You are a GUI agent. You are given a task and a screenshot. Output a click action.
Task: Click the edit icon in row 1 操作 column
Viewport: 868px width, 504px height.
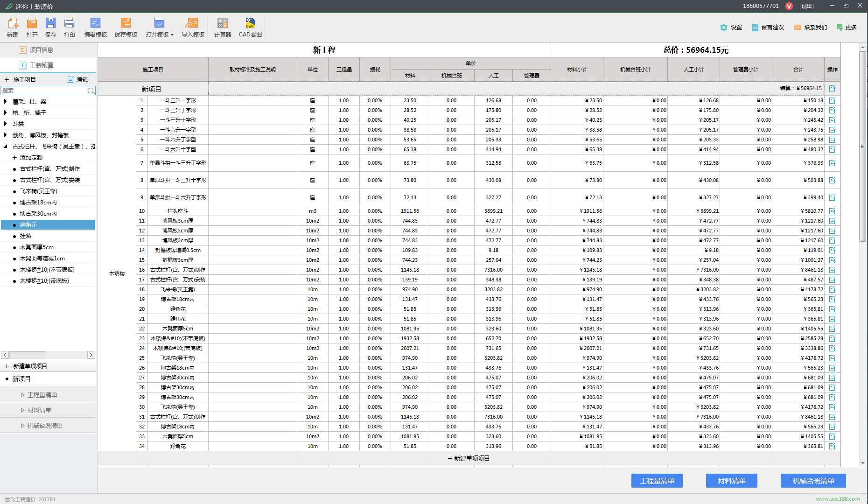pos(832,100)
